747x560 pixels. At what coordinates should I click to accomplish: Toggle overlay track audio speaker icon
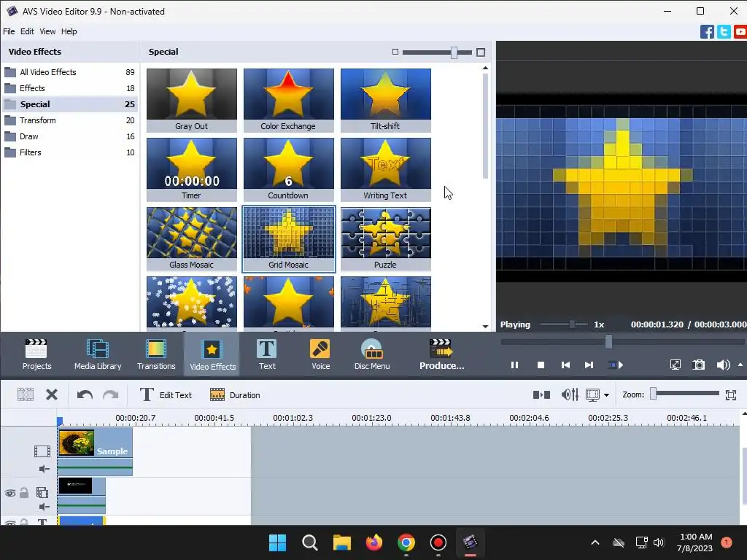pyautogui.click(x=44, y=506)
